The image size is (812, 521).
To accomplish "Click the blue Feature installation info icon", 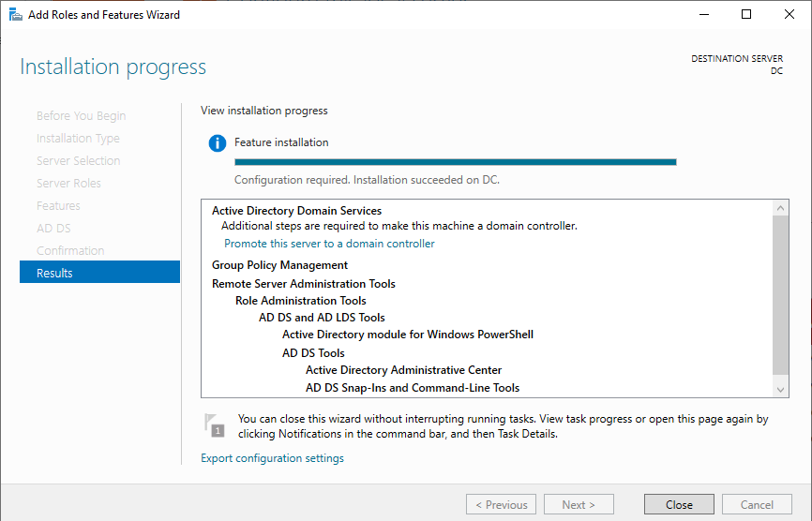I will tap(217, 142).
